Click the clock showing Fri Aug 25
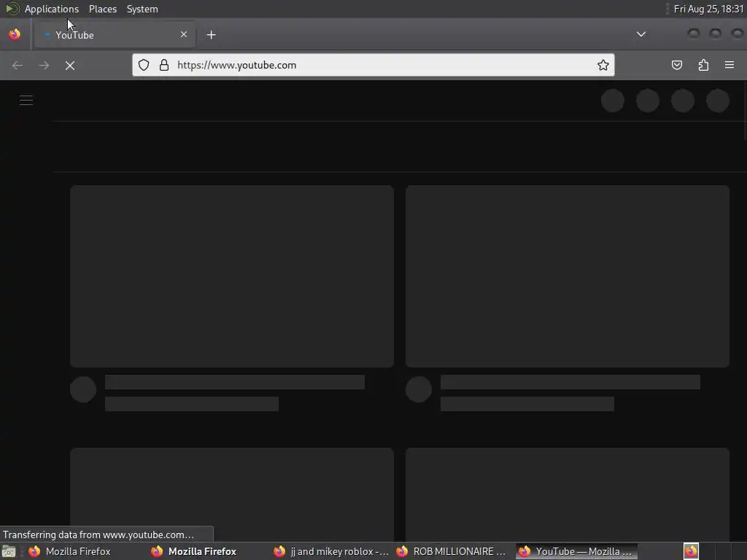This screenshot has height=560, width=747. (708, 9)
